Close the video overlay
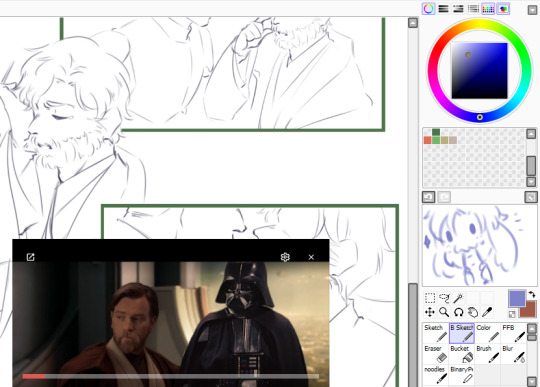 pos(311,257)
